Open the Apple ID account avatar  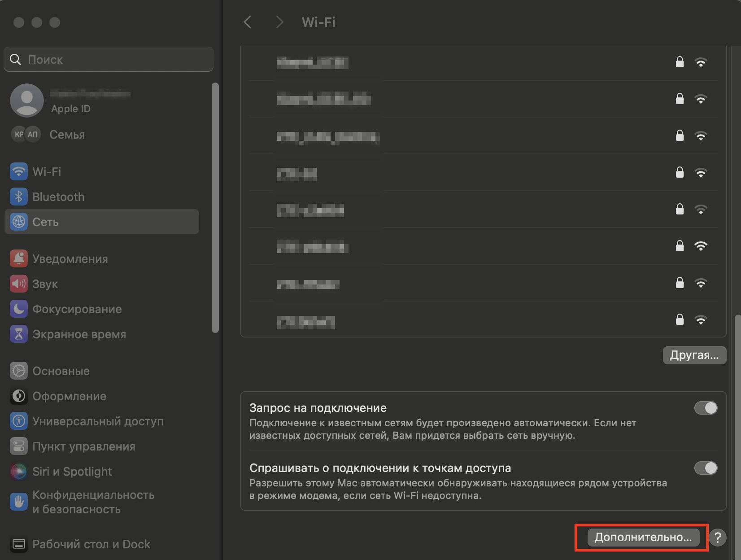click(x=27, y=101)
